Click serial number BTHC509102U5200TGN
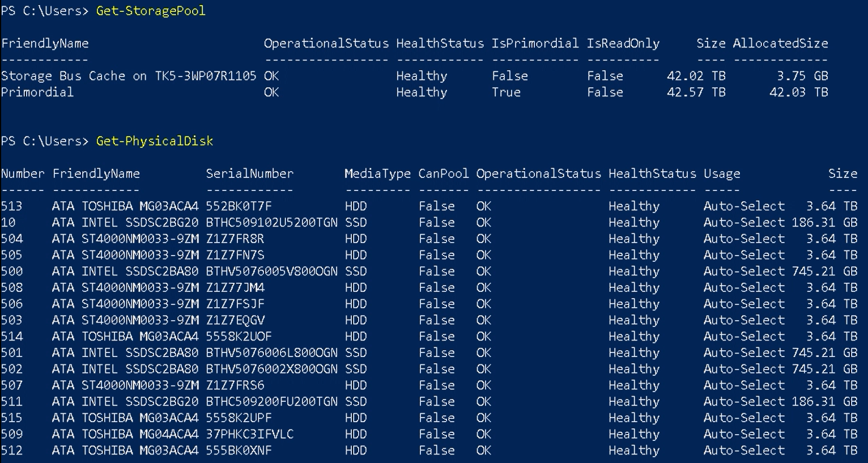Viewport: 868px width, 463px height. click(x=271, y=223)
